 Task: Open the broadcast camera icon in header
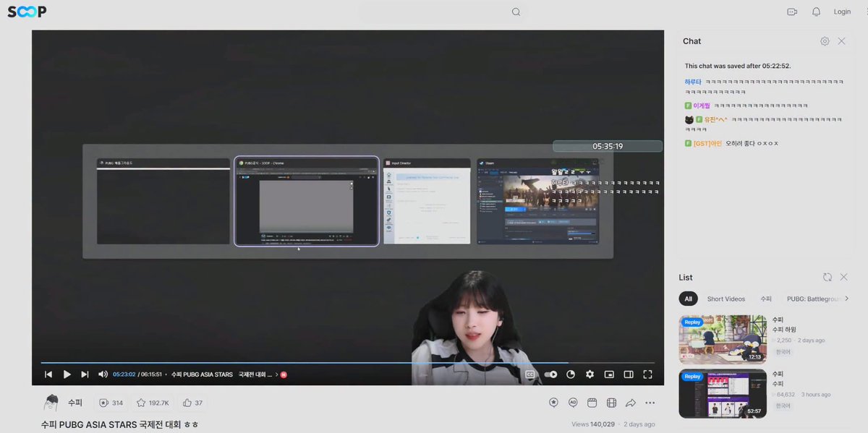click(792, 12)
